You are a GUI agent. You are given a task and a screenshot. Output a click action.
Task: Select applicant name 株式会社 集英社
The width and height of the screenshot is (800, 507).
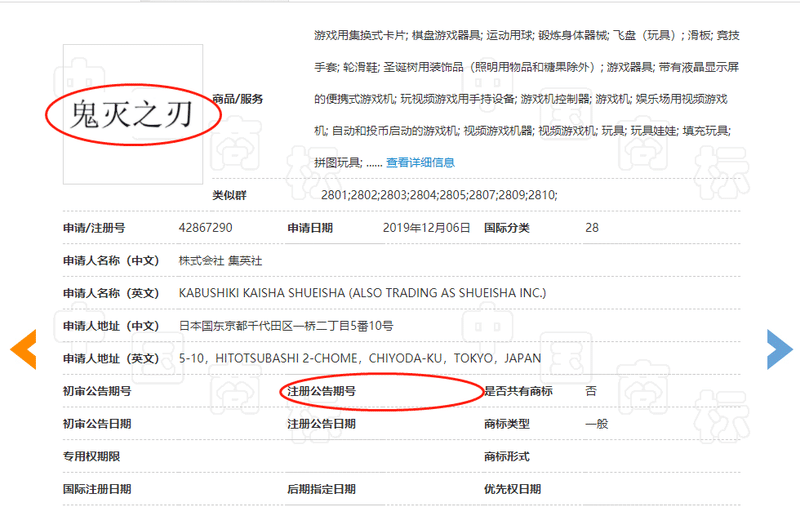[220, 261]
